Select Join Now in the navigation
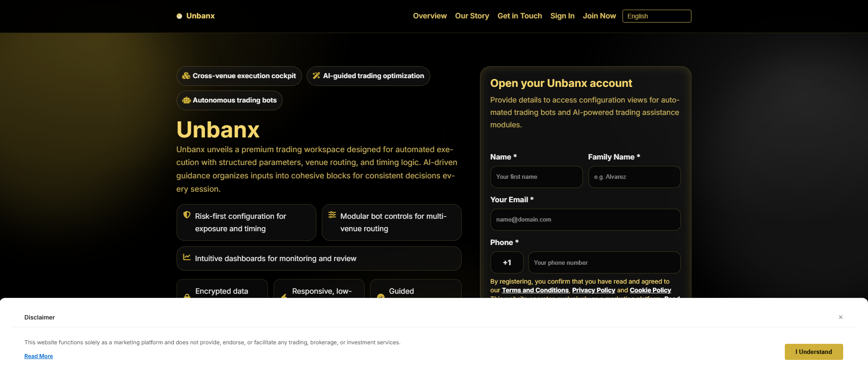868x376 pixels. coord(600,16)
